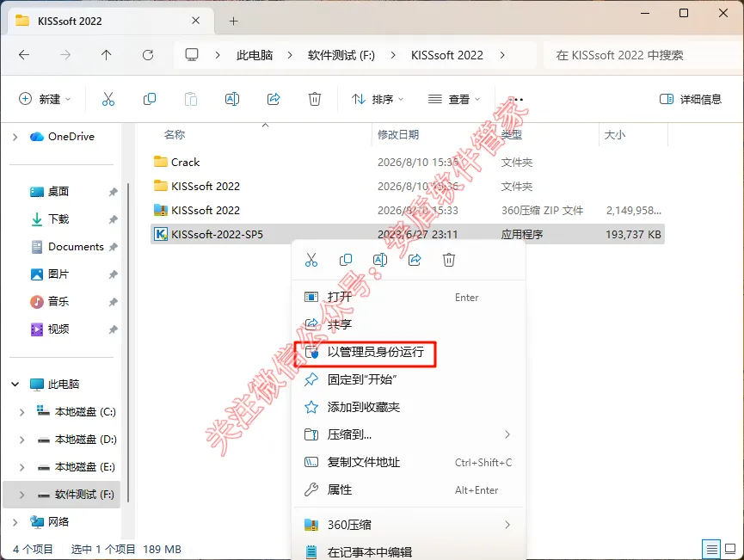Click the Copy icon in the toolbar
The height and width of the screenshot is (560, 744).
pos(150,99)
